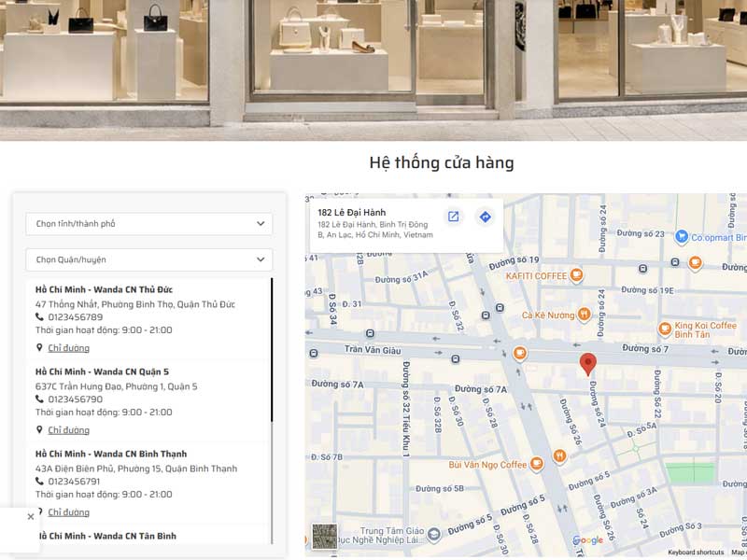Viewport: 747px width, 560px height.
Task: Open Chỉ đường for Wanda CN Quận 5
Action: tap(68, 430)
